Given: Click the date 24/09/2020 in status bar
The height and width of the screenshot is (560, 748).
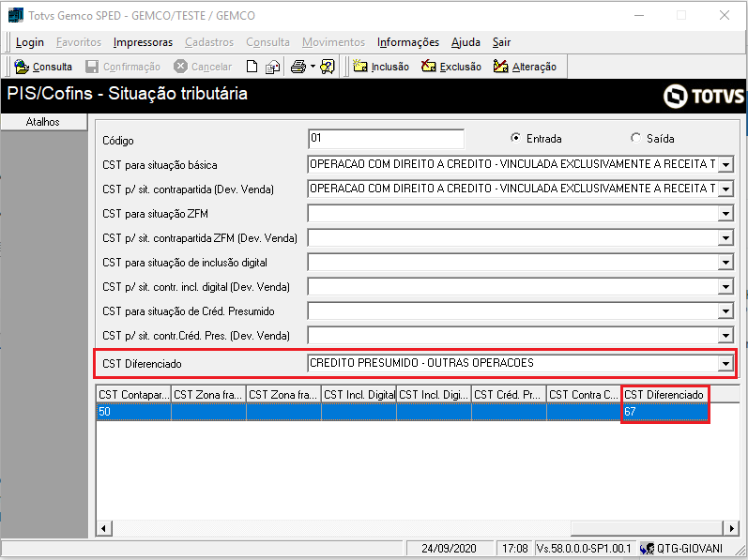Looking at the screenshot, I should pyautogui.click(x=449, y=549).
